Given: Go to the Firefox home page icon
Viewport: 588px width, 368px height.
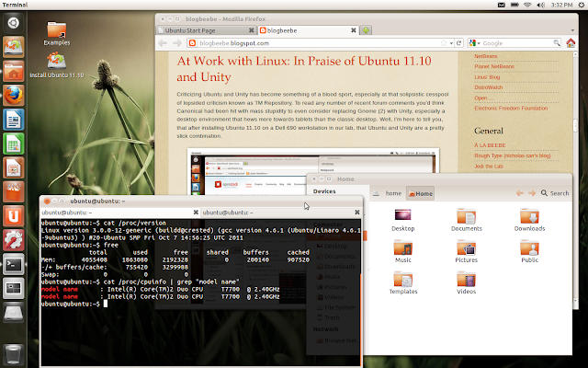Looking at the screenshot, I should (x=571, y=43).
